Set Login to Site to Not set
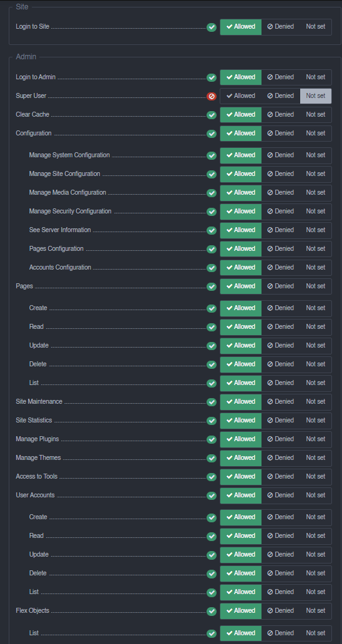 pos(315,27)
